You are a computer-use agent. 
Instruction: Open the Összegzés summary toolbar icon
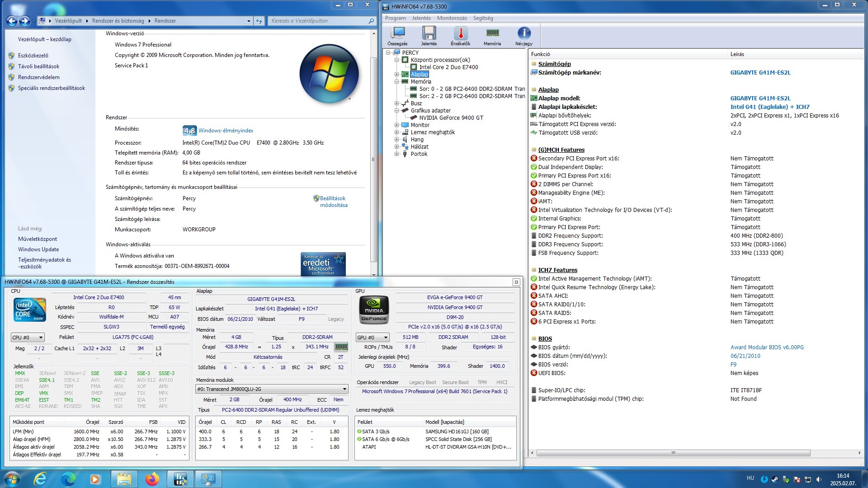[x=397, y=36]
